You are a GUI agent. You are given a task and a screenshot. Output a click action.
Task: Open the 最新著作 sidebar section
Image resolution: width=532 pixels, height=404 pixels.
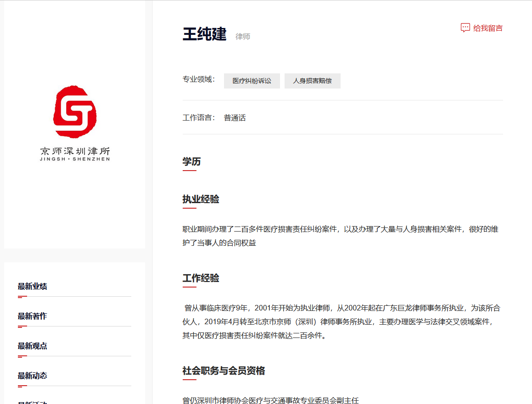click(x=32, y=316)
